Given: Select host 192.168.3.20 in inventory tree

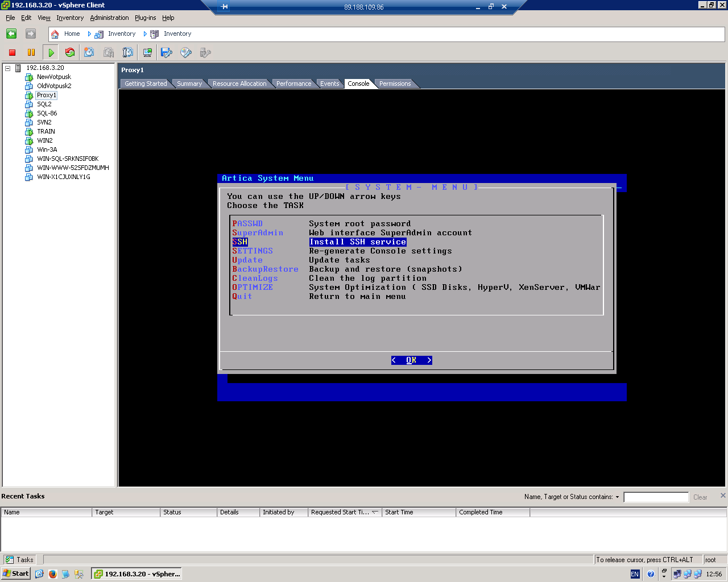Looking at the screenshot, I should tap(45, 68).
